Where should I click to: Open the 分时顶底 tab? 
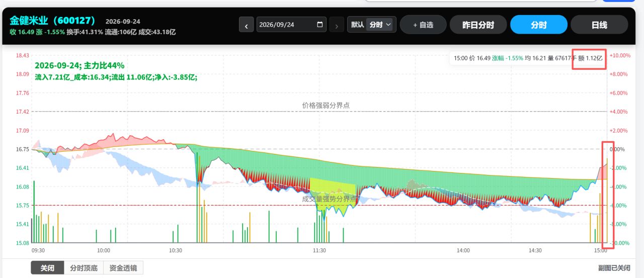pyautogui.click(x=84, y=268)
